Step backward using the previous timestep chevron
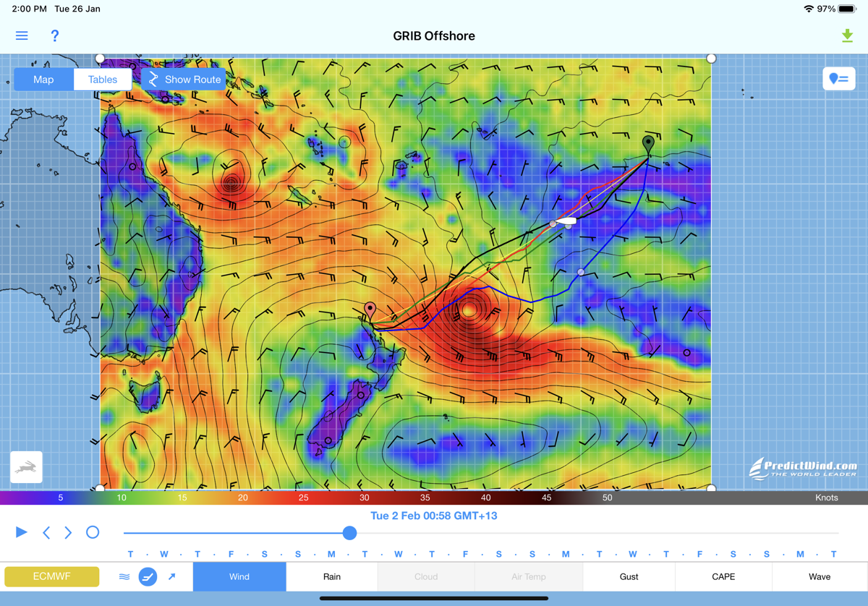 [46, 532]
